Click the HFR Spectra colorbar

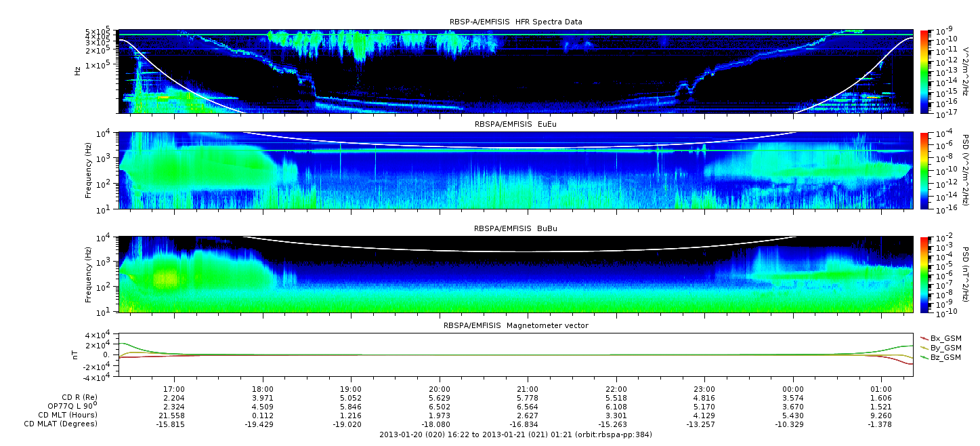925,71
